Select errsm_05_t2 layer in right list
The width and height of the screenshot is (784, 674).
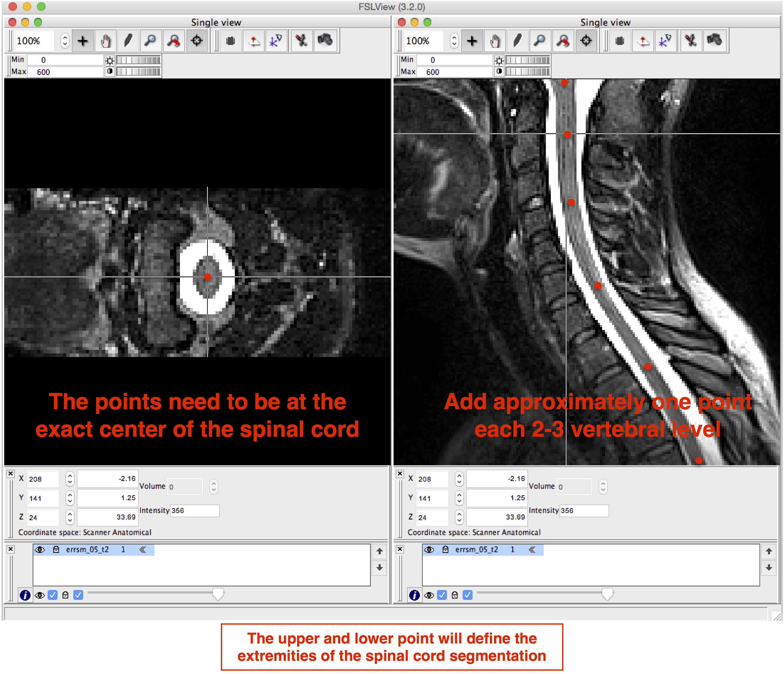click(x=476, y=549)
